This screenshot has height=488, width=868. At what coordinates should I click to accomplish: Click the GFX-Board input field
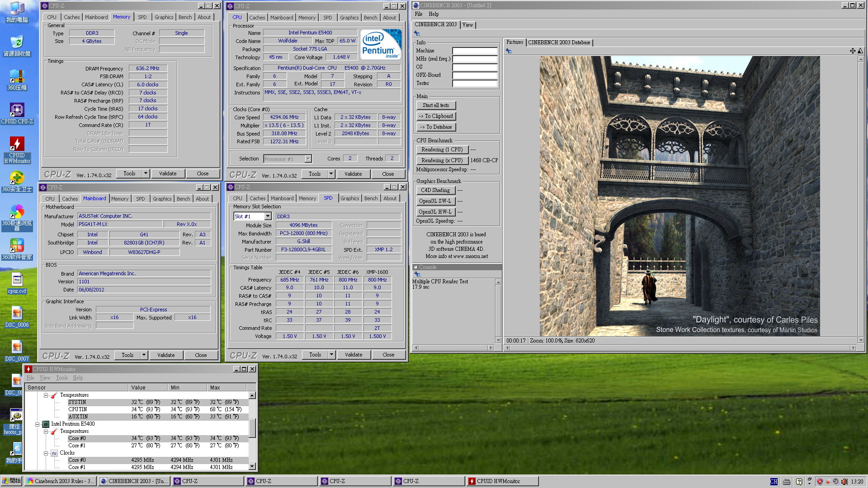click(475, 75)
